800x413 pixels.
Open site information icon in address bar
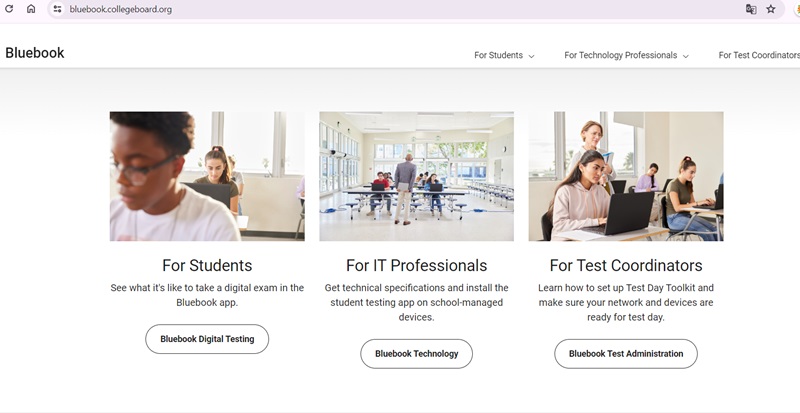coord(58,9)
